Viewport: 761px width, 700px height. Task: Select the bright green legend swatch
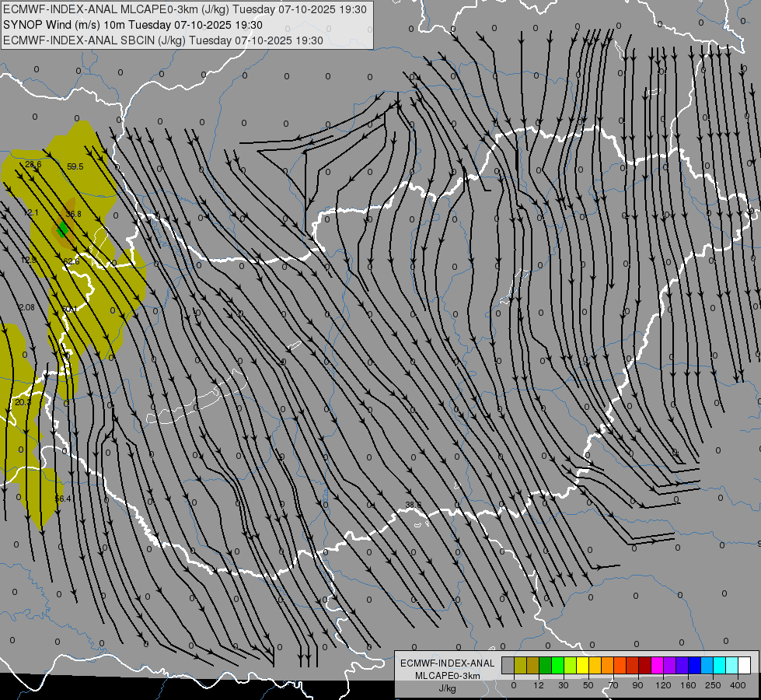(558, 665)
